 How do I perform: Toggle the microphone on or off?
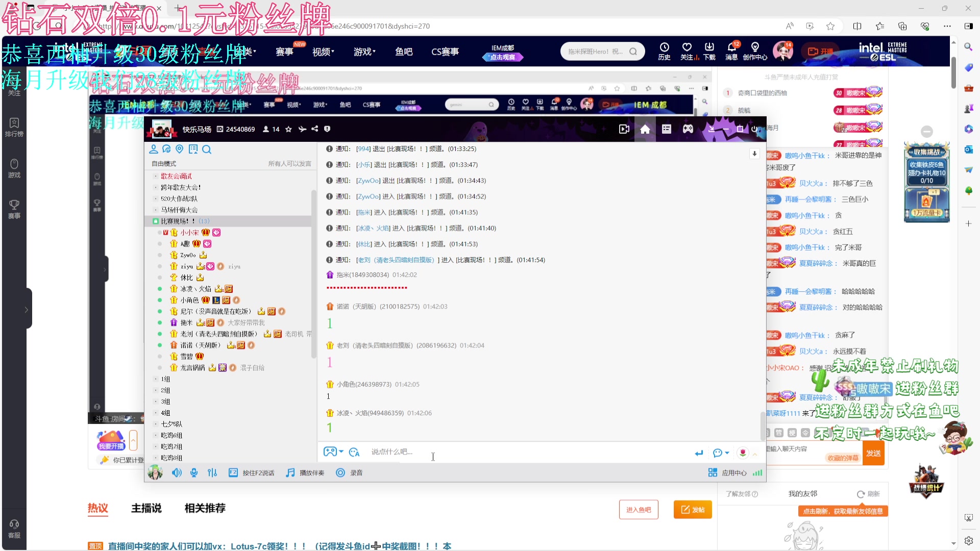click(193, 473)
